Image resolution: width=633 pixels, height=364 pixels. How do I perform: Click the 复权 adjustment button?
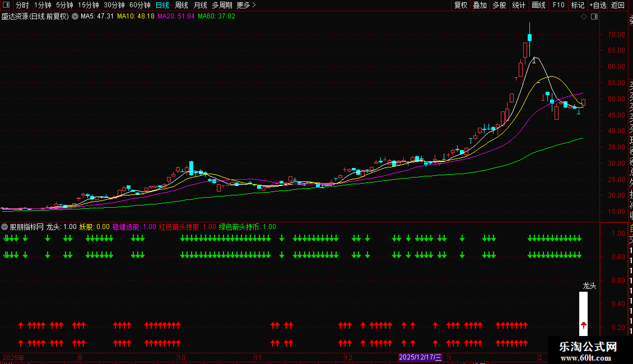pos(460,5)
